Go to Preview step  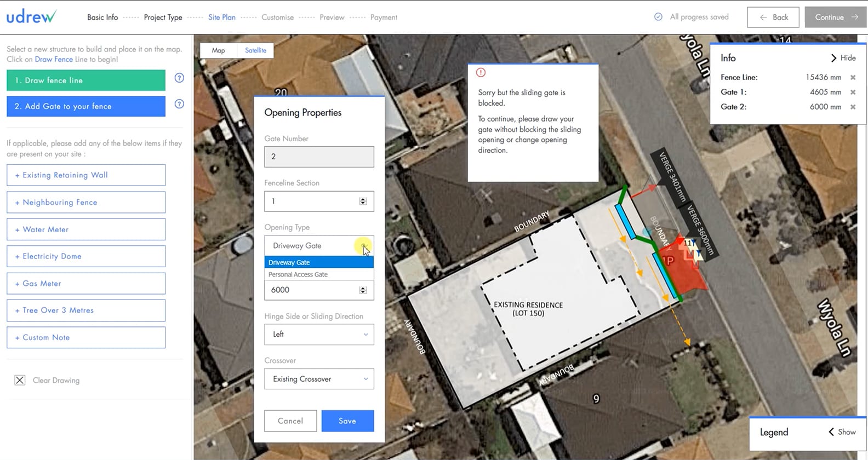332,17
